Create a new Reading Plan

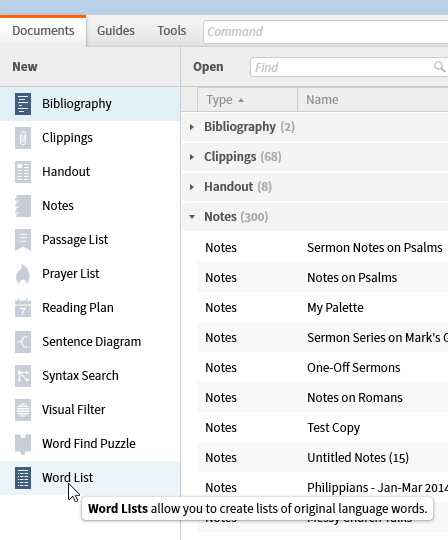(90, 308)
